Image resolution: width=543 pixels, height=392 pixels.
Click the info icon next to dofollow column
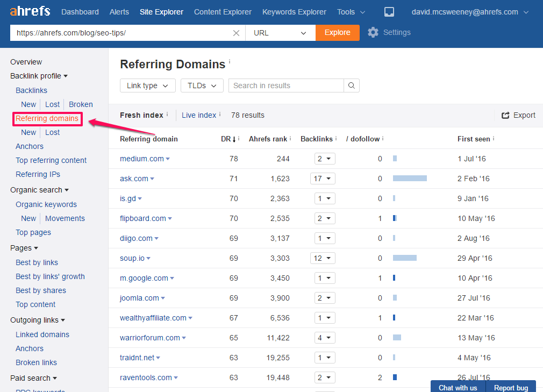click(x=383, y=138)
